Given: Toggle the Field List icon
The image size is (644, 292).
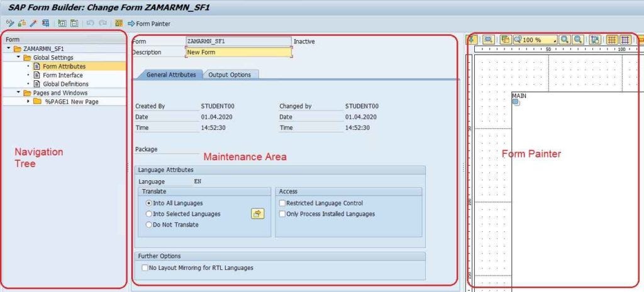Looking at the screenshot, I should (119, 24).
